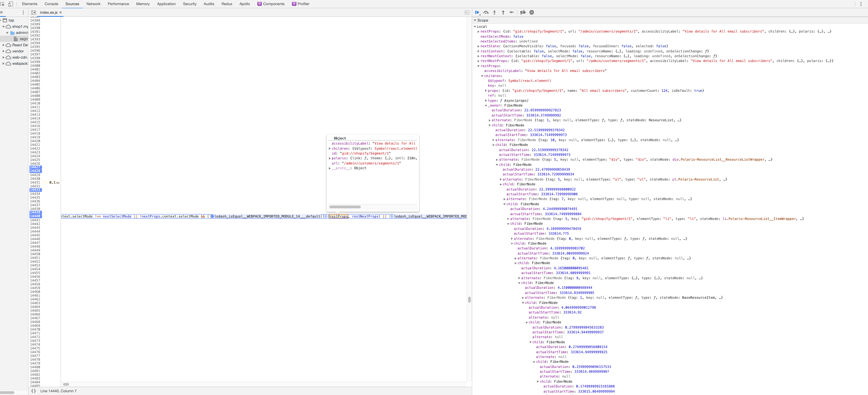Toggle pause on exceptions
868x395 pixels.
point(531,12)
